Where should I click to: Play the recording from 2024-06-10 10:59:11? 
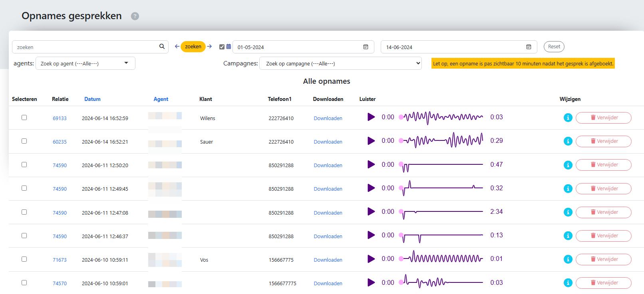coord(371,259)
